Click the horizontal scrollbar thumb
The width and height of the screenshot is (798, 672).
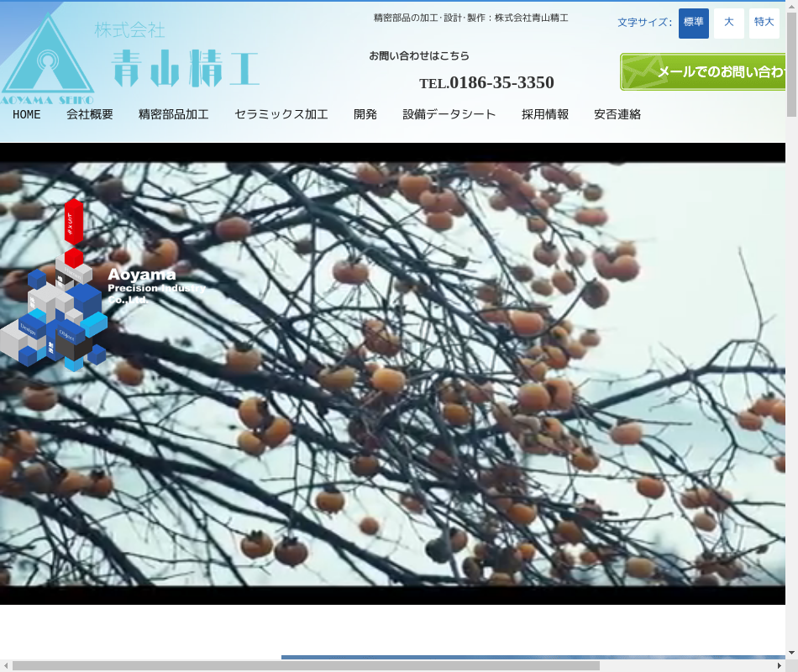coord(307,665)
